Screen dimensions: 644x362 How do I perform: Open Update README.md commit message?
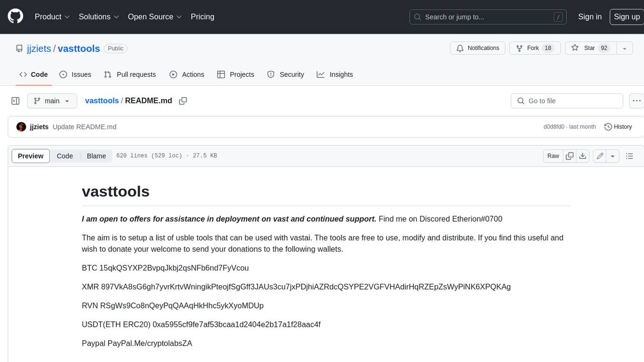[x=84, y=127]
